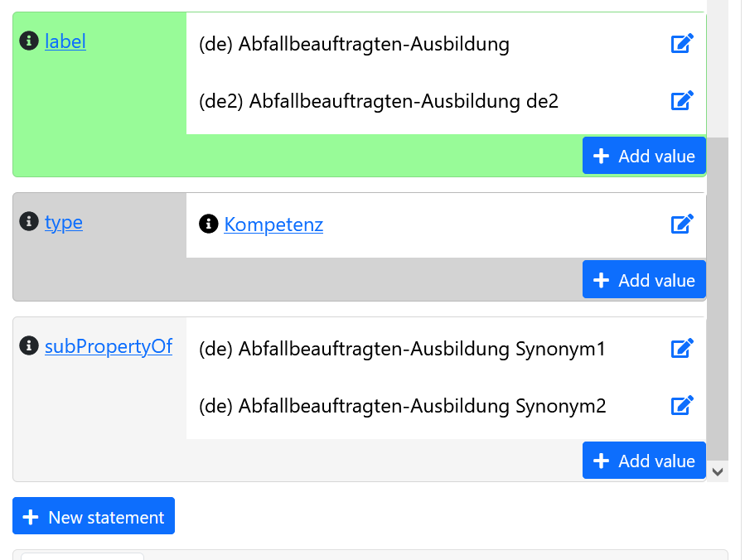This screenshot has width=745, height=560.
Task: Edit the Synonym2 subPropertyOf value
Action: [x=682, y=405]
